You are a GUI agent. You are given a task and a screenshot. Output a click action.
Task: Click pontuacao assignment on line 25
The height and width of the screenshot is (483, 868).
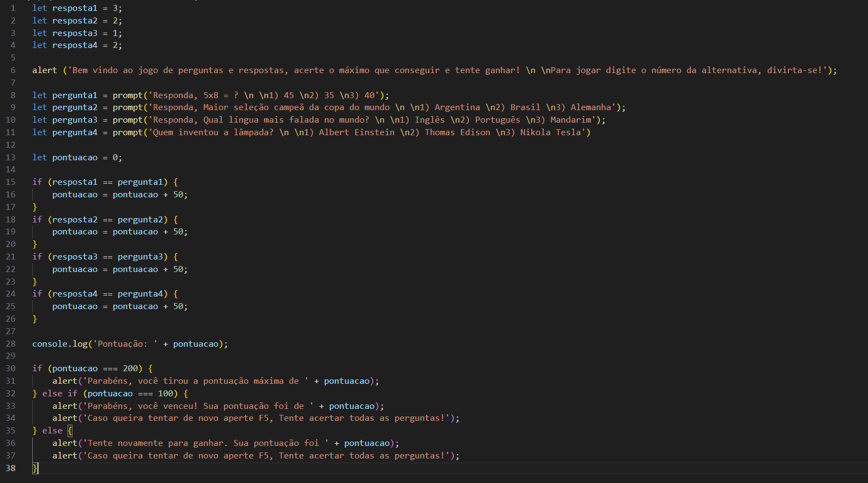point(120,306)
